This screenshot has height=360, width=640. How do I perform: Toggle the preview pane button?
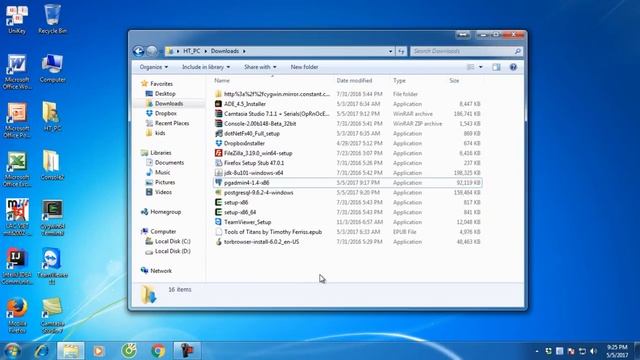(496, 67)
